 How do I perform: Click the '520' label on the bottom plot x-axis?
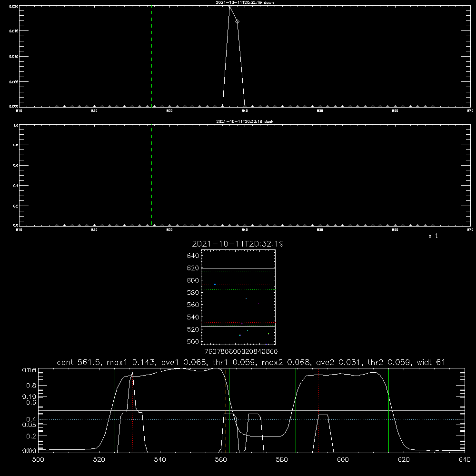(99, 460)
